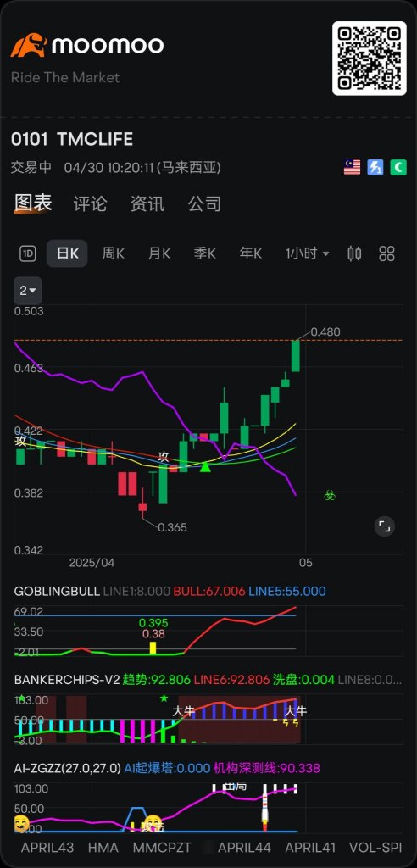Expand the '2' chart count dropdown
The height and width of the screenshot is (868, 417).
click(28, 291)
